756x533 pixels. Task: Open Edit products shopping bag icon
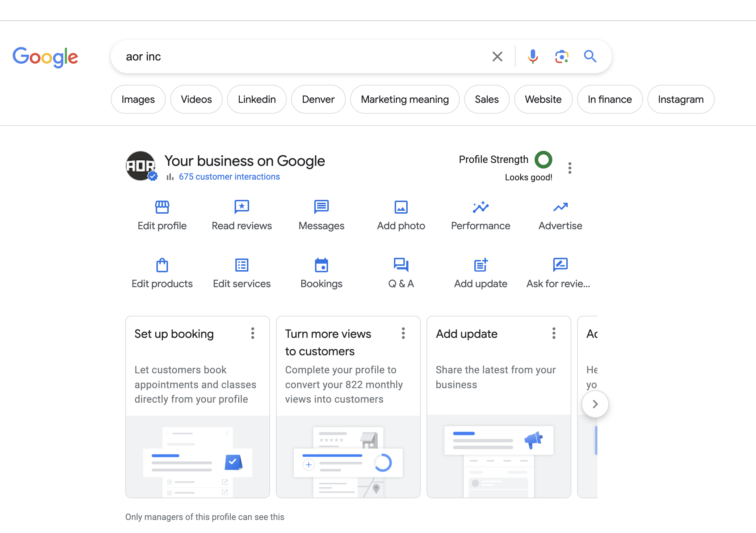click(x=162, y=265)
